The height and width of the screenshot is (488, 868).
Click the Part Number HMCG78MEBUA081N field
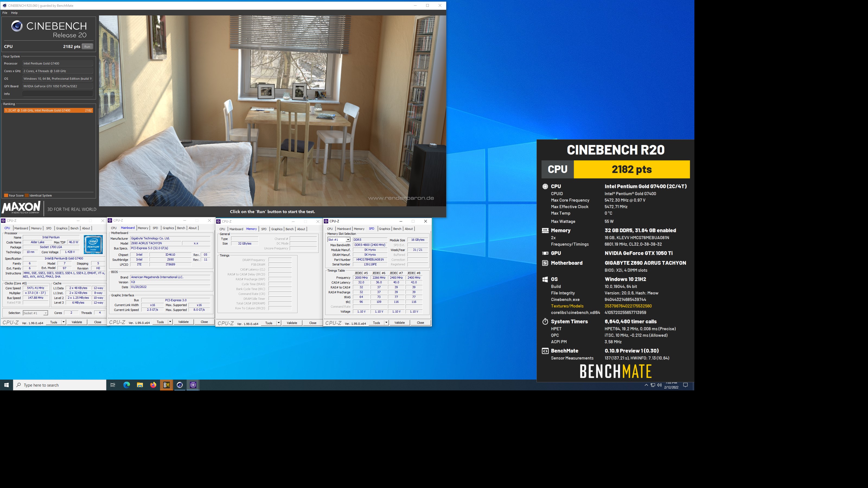(370, 260)
